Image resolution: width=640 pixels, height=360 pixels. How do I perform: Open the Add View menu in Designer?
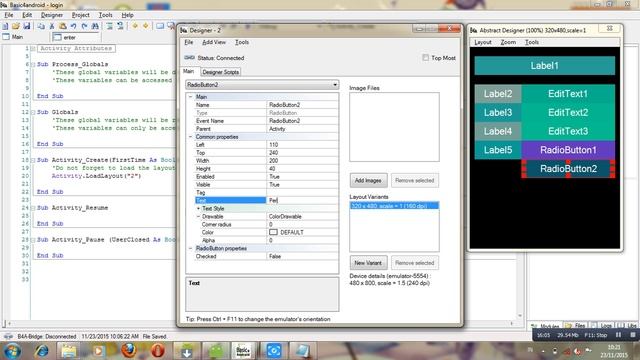214,42
